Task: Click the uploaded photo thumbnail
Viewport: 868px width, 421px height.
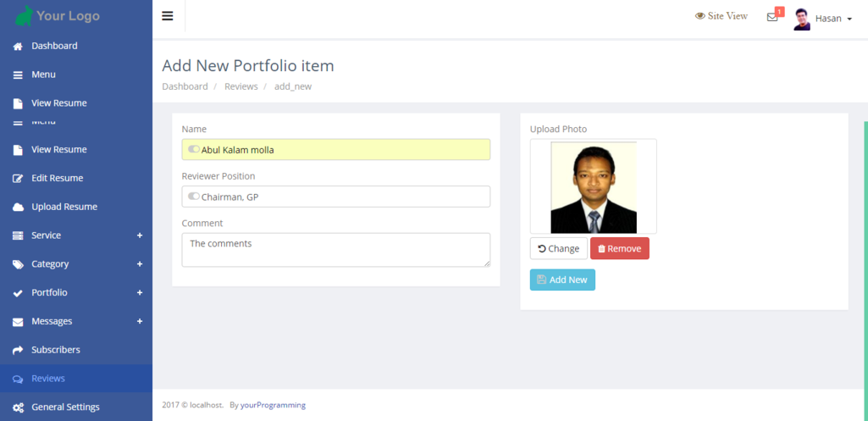Action: 593,187
